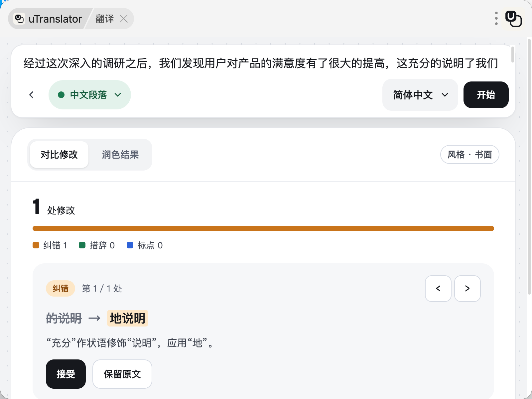Click the orange 纠错 legend swatch
532x399 pixels.
pos(36,245)
